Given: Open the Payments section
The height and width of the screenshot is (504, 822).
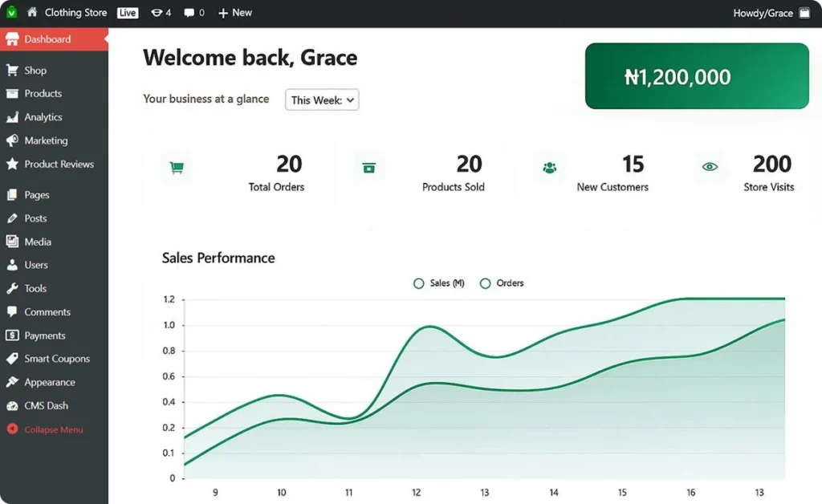Looking at the screenshot, I should tap(41, 335).
